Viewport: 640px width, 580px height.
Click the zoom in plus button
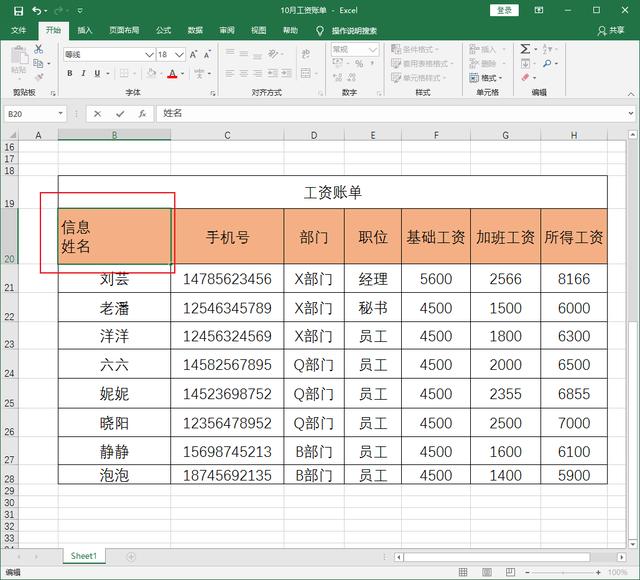click(598, 573)
